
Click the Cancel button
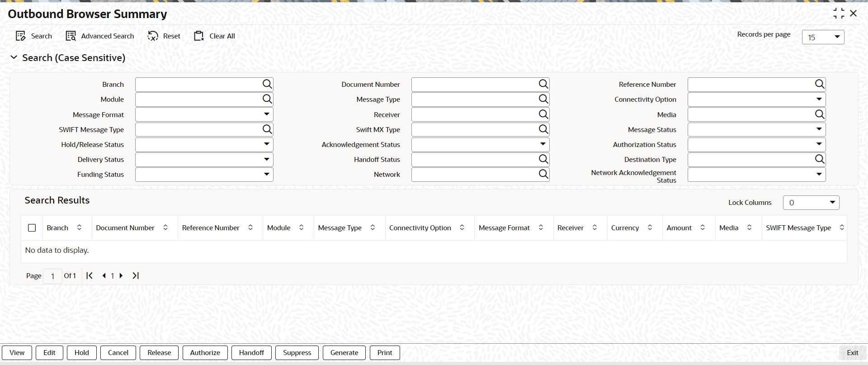pos(118,353)
